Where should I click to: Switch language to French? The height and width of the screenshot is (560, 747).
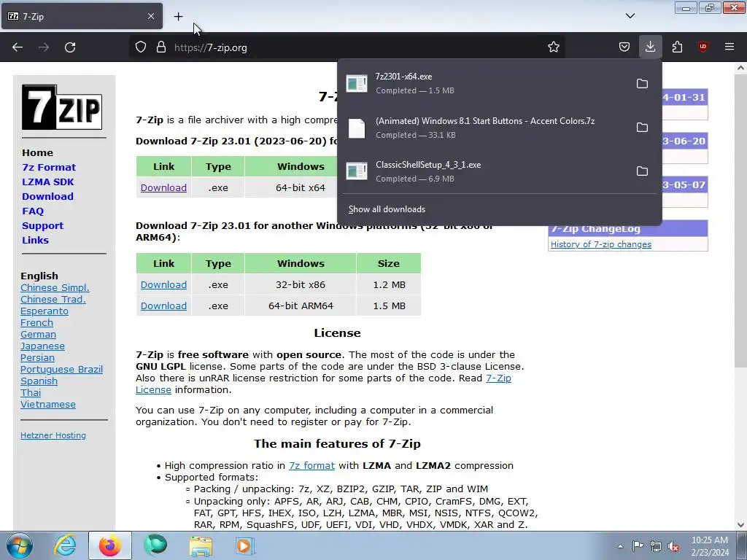36,323
